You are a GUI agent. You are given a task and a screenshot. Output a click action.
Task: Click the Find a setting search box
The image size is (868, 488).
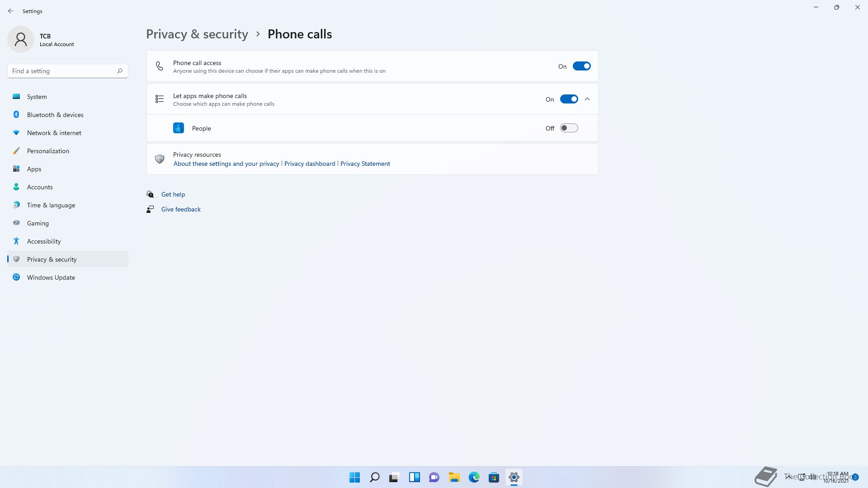(61, 71)
